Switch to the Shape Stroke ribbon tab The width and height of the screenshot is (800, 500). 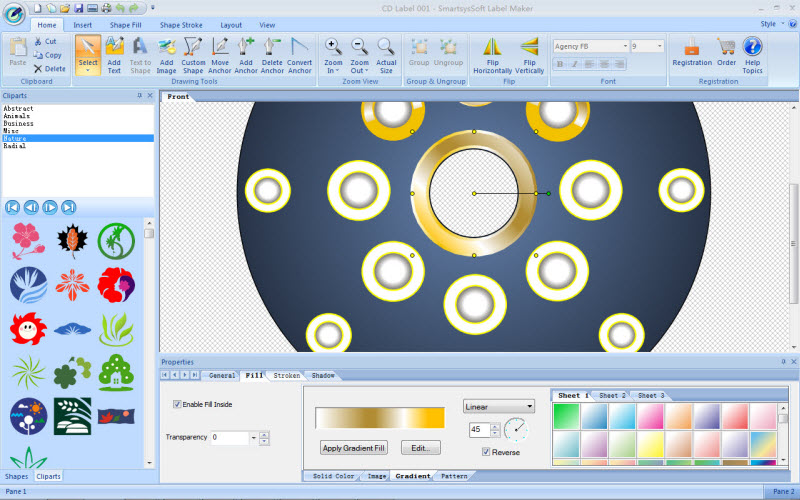pos(179,24)
